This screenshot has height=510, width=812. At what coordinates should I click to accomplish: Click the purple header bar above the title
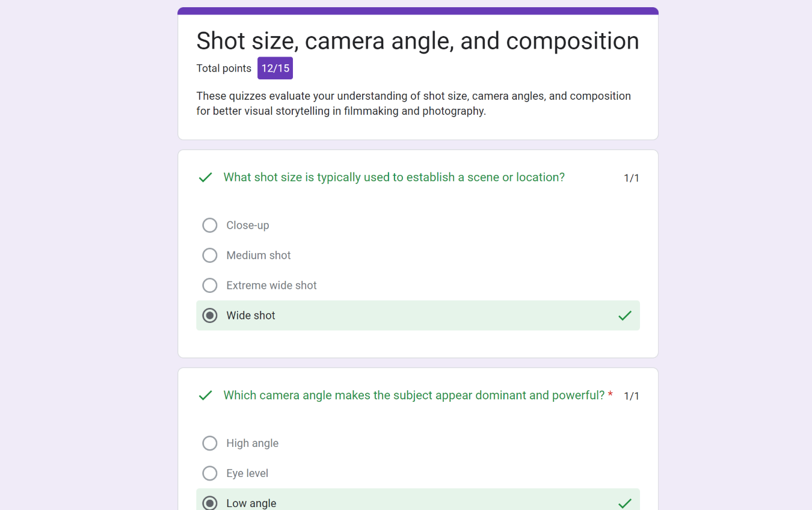tap(417, 11)
